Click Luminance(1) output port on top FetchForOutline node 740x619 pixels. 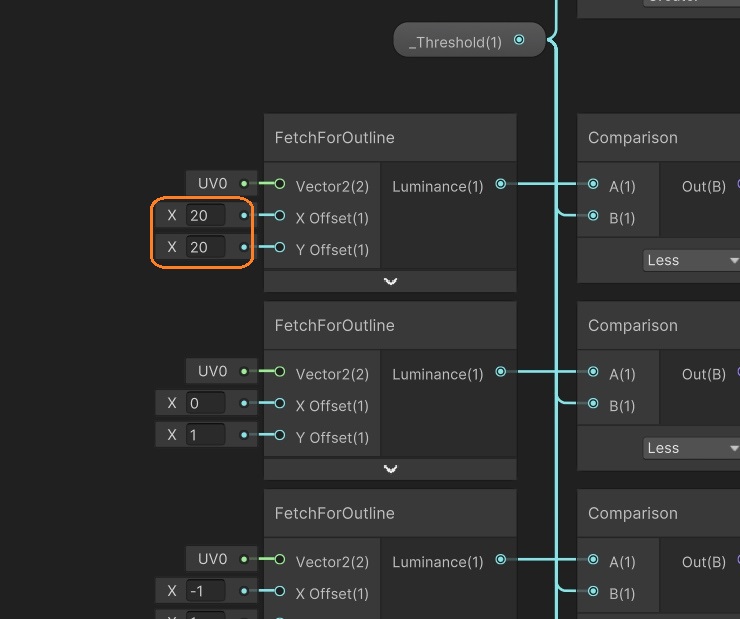click(x=500, y=184)
